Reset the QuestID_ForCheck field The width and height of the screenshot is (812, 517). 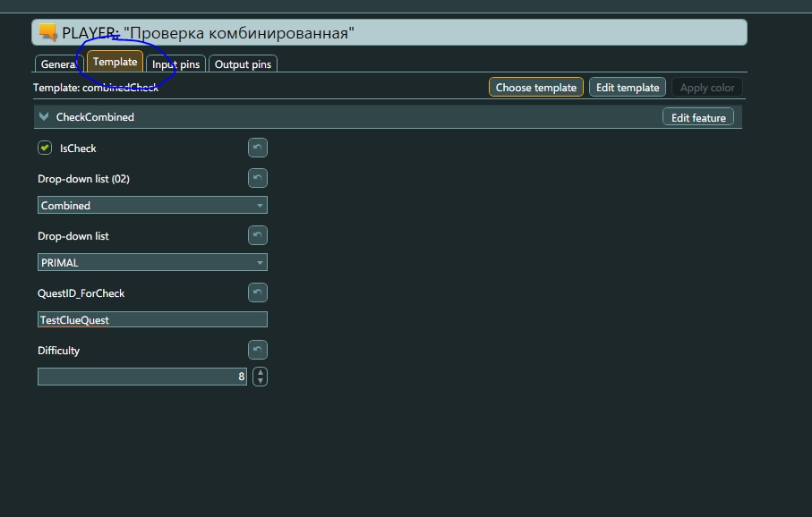pos(257,292)
